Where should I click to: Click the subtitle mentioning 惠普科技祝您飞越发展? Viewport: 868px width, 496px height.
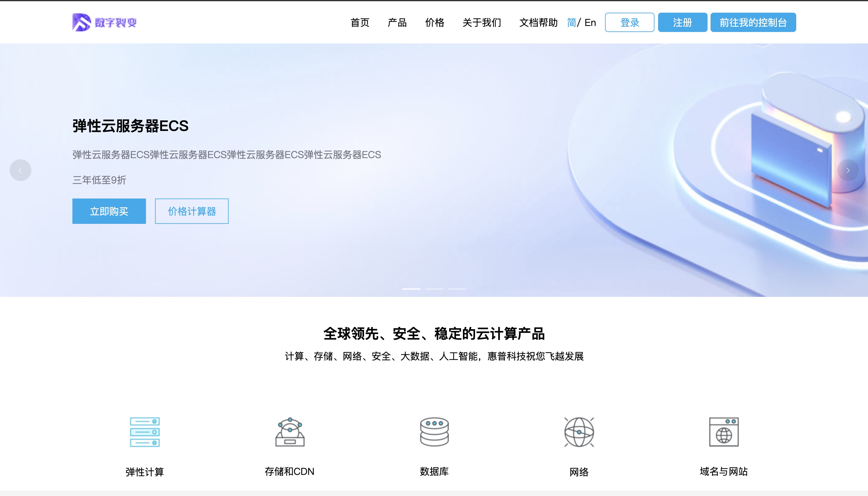click(434, 356)
